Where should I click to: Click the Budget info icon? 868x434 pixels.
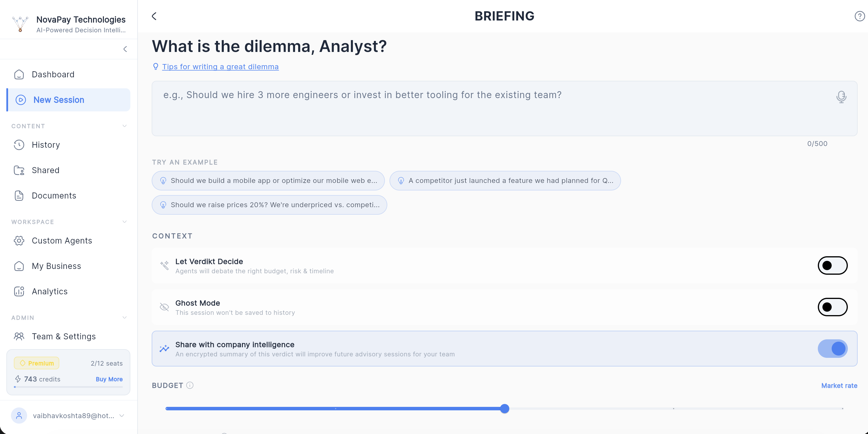190,385
